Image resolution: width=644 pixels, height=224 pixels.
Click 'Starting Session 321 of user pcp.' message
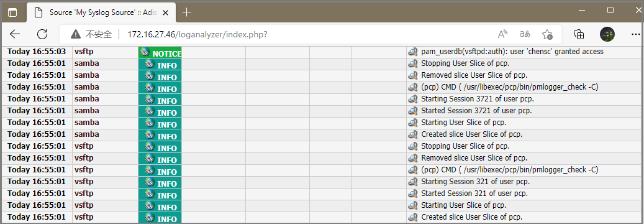(476, 182)
